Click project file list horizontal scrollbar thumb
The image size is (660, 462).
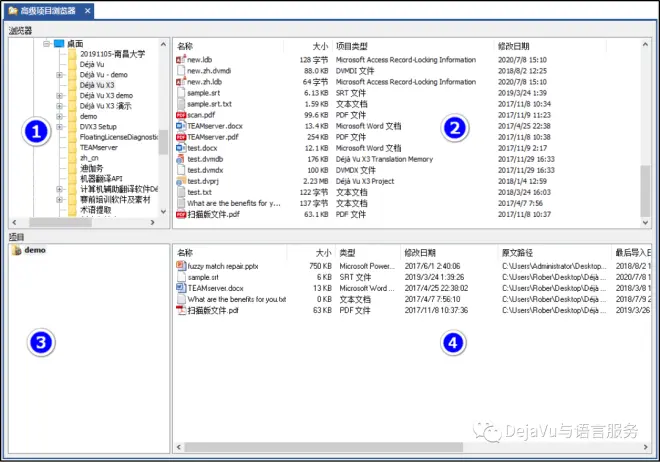click(324, 447)
